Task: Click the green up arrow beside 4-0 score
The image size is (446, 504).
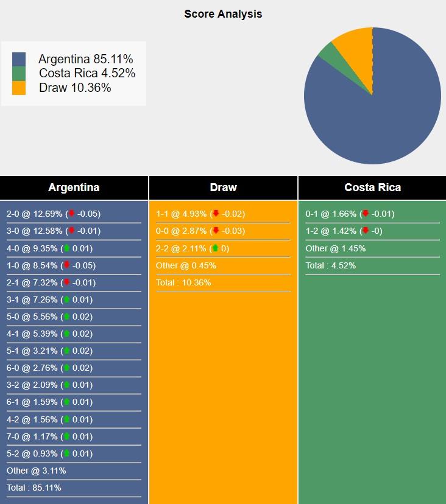Action: tap(66, 248)
